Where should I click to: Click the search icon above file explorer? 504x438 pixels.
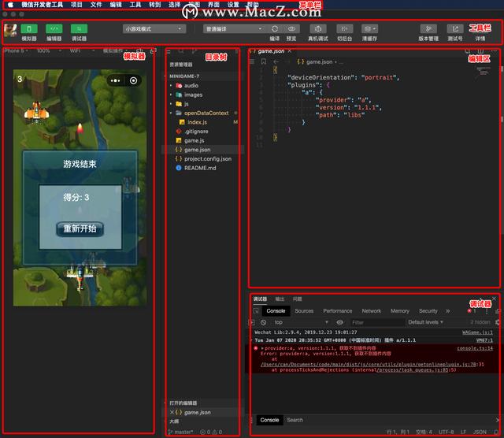click(181, 50)
